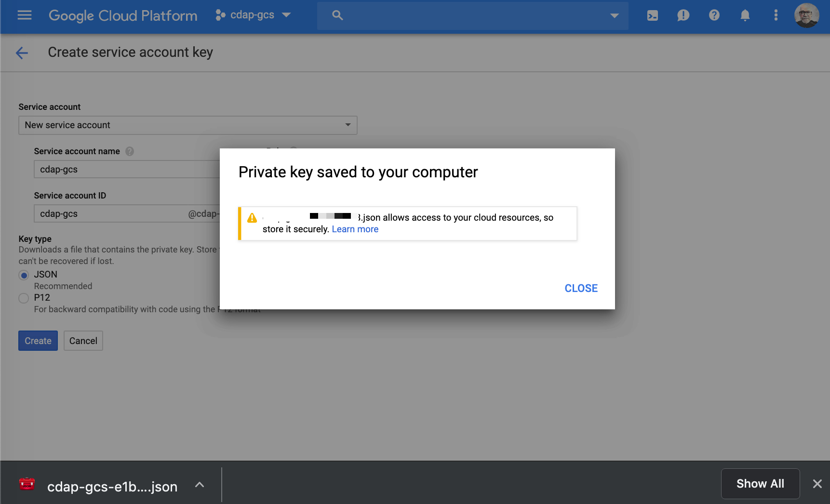Screen dimensions: 830x504
Task: Open the search resources dropdown arrow
Action: [614, 15]
